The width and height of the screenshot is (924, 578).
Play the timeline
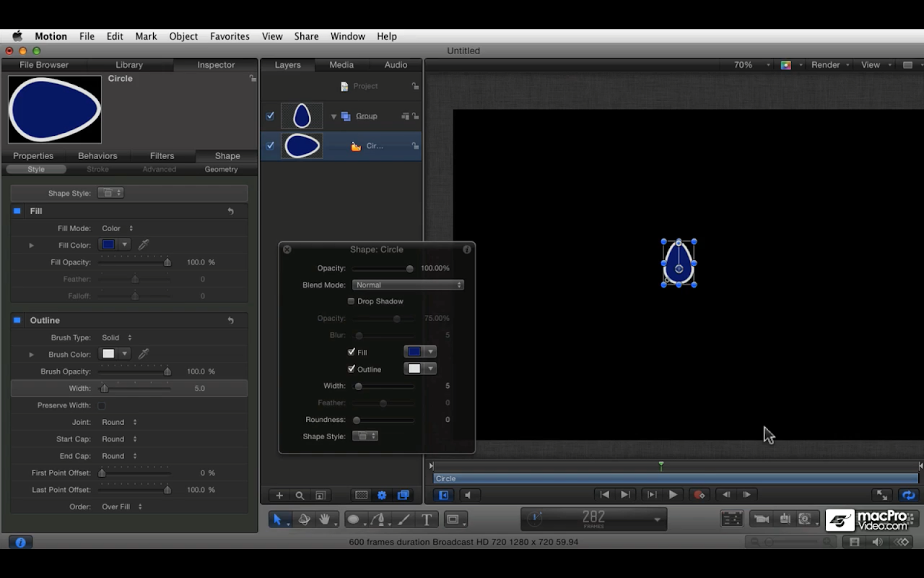click(673, 495)
